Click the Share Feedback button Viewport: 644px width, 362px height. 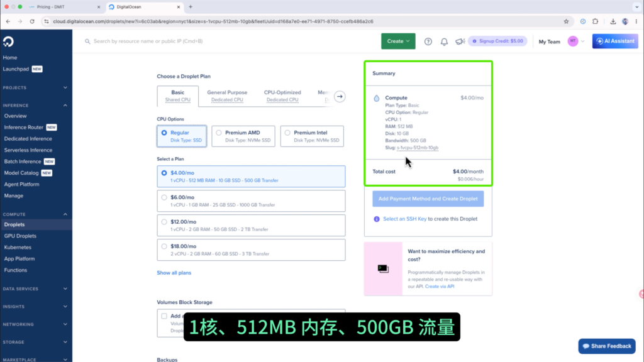pyautogui.click(x=607, y=346)
